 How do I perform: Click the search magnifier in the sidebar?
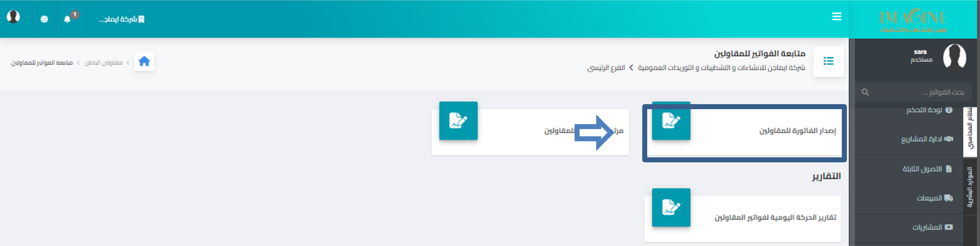click(x=865, y=92)
